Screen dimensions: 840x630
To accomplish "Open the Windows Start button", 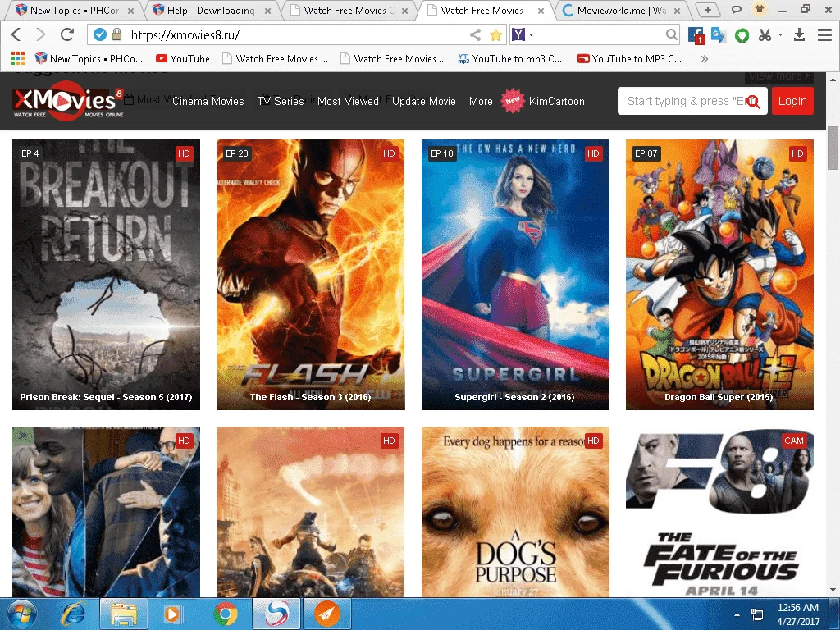I will pos(22,614).
